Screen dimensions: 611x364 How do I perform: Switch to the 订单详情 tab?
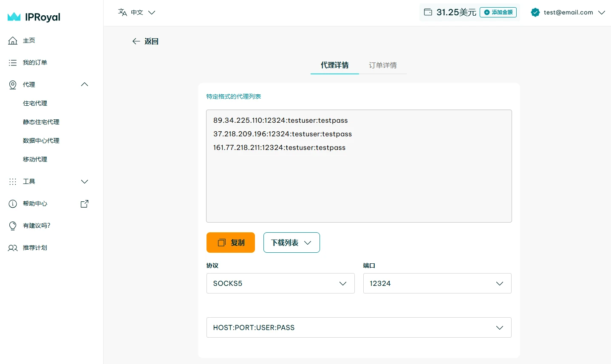pyautogui.click(x=382, y=65)
